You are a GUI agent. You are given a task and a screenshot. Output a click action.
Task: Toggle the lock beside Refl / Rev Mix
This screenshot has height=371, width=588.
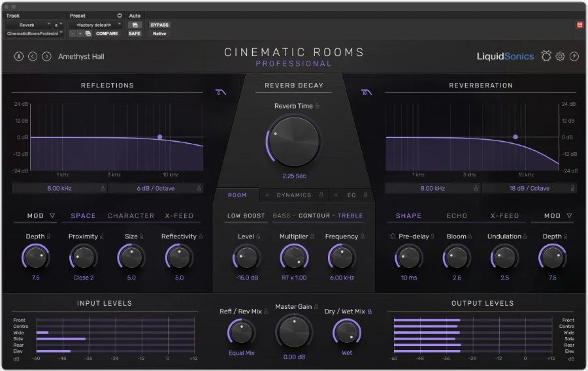[x=266, y=312]
